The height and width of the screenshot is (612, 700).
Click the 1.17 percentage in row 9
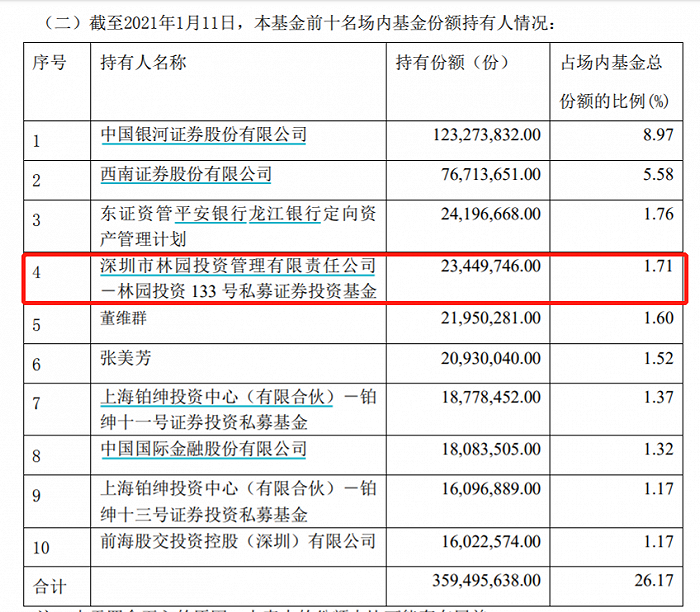pos(658,489)
